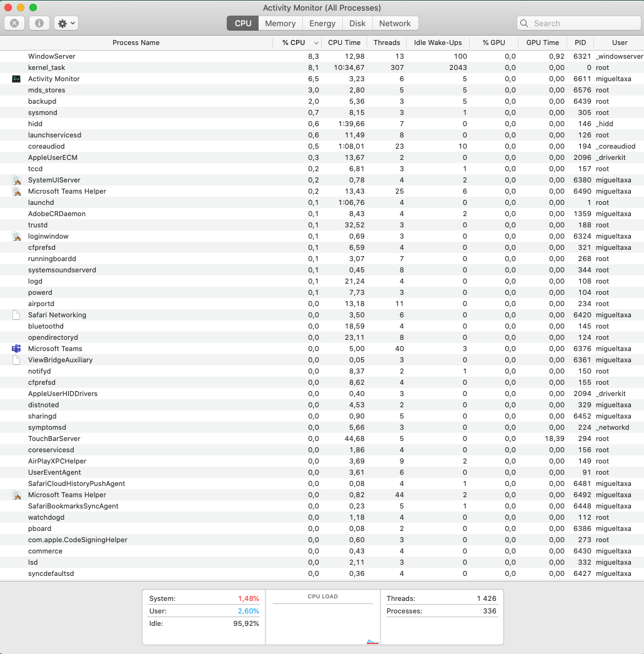Select the powerd process
Screen dimensions: 644x654
[x=322, y=293]
